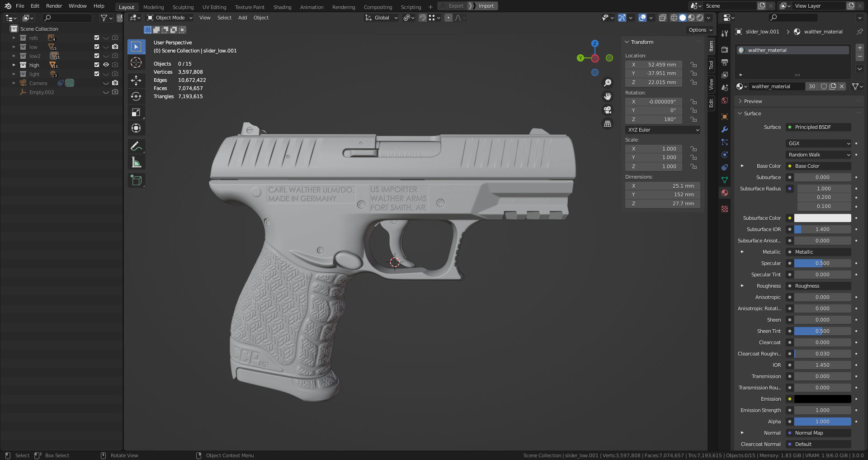Open XYZ Euler rotation mode dropdown
This screenshot has height=460, width=868.
pos(663,130)
